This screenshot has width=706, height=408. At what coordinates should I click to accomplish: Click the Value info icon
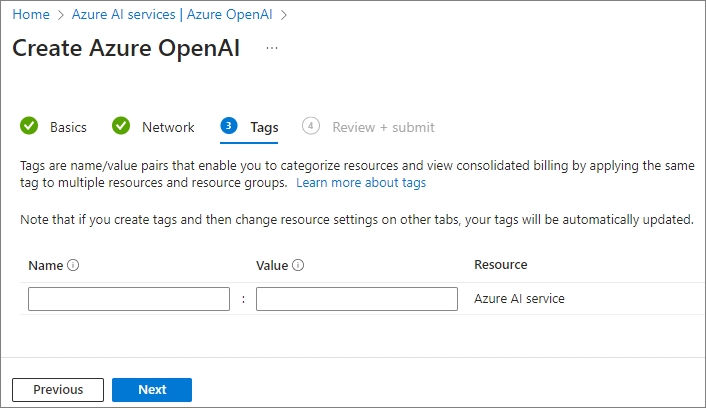click(x=298, y=265)
